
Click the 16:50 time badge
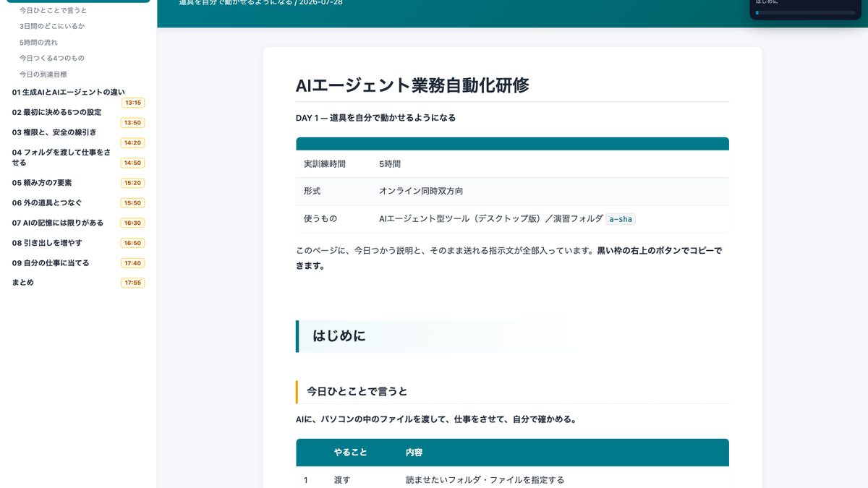pyautogui.click(x=132, y=243)
